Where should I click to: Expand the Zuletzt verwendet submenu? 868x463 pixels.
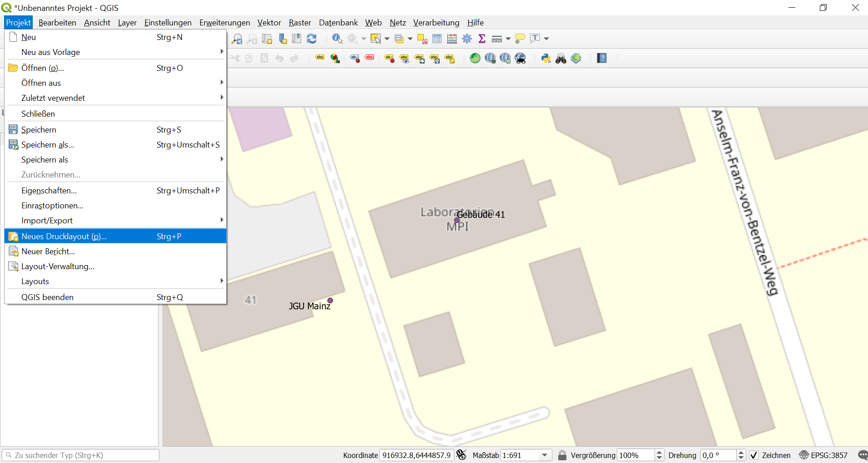tap(115, 98)
